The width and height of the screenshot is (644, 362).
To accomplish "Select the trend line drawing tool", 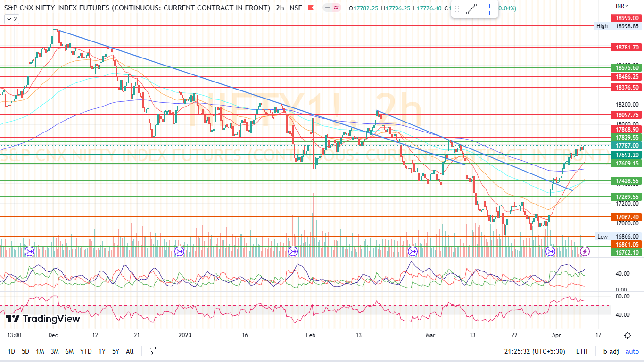I will (x=471, y=8).
